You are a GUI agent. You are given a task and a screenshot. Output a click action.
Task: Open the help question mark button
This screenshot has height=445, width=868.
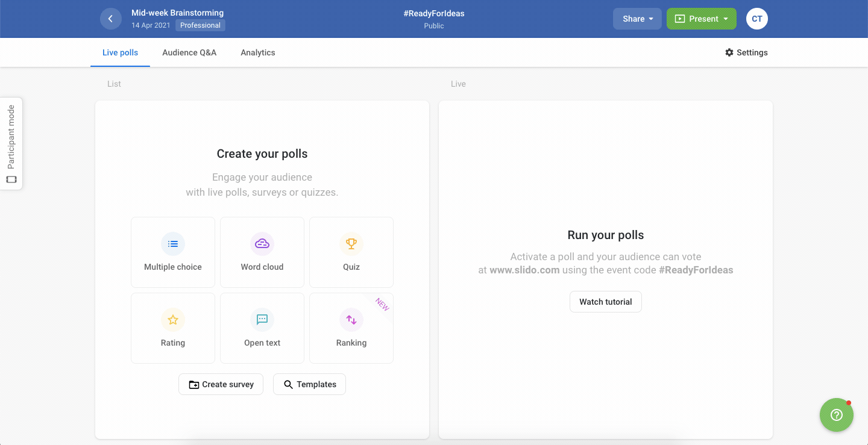pos(836,415)
